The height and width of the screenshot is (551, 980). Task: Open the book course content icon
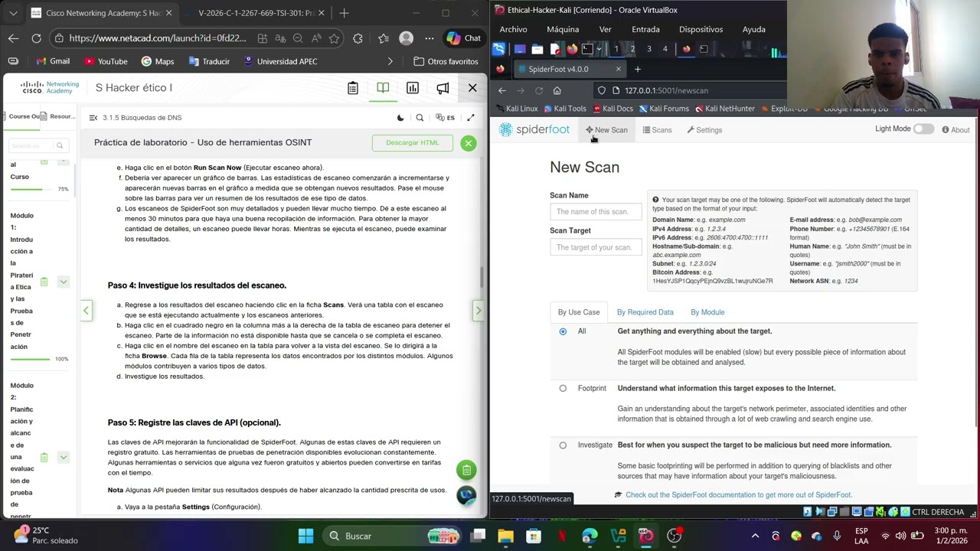point(383,88)
